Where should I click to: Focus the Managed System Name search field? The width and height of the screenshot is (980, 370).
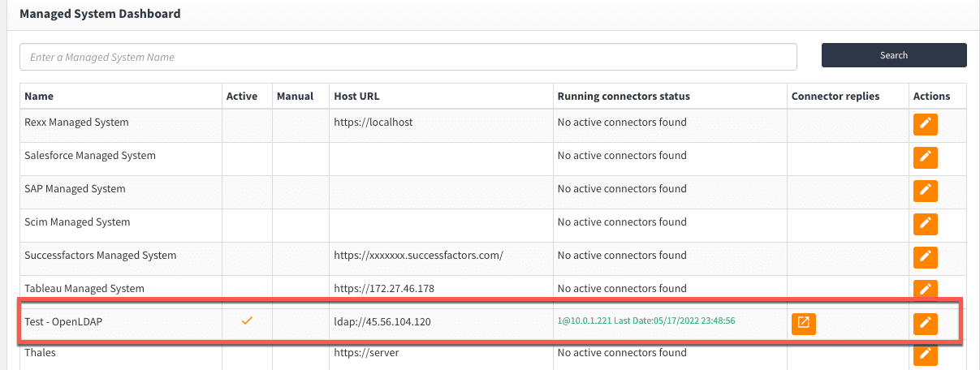(408, 58)
